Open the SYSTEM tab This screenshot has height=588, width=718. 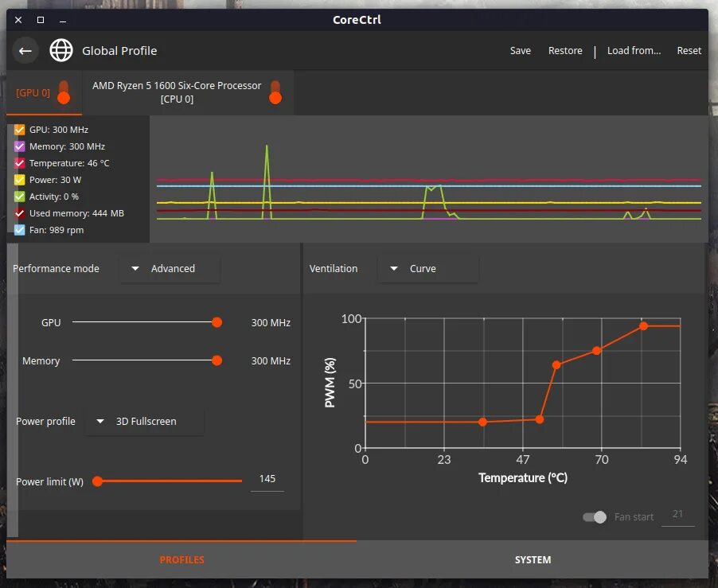pos(533,559)
